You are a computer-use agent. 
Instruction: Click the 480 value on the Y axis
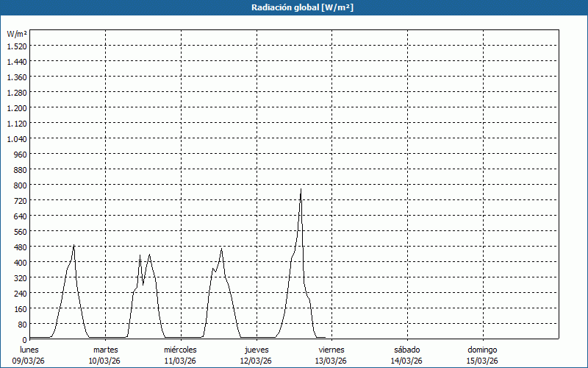tap(20, 247)
